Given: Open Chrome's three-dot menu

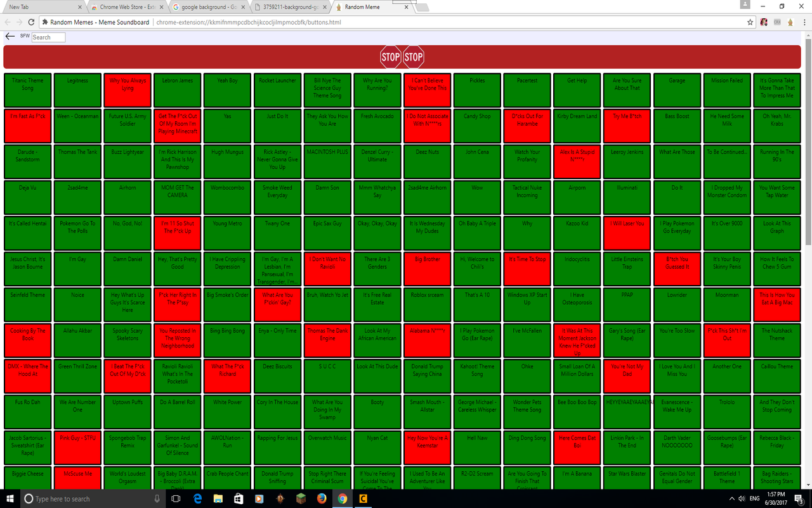Looking at the screenshot, I should pos(804,22).
